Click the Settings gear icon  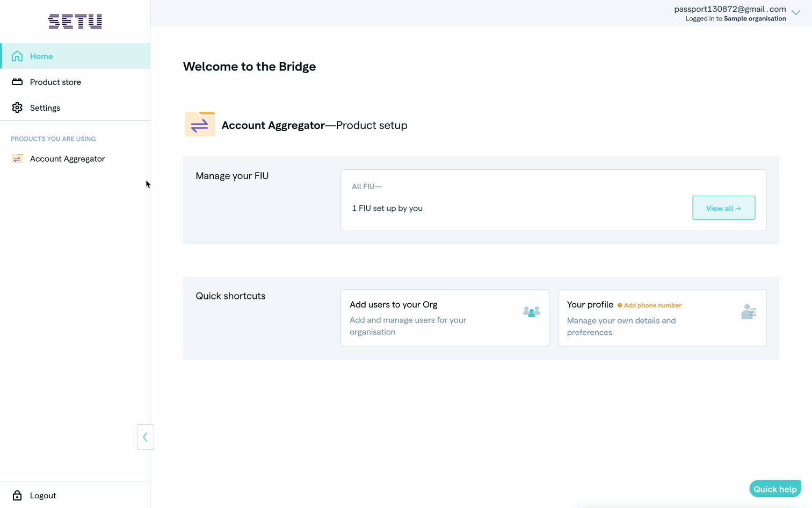[x=17, y=108]
